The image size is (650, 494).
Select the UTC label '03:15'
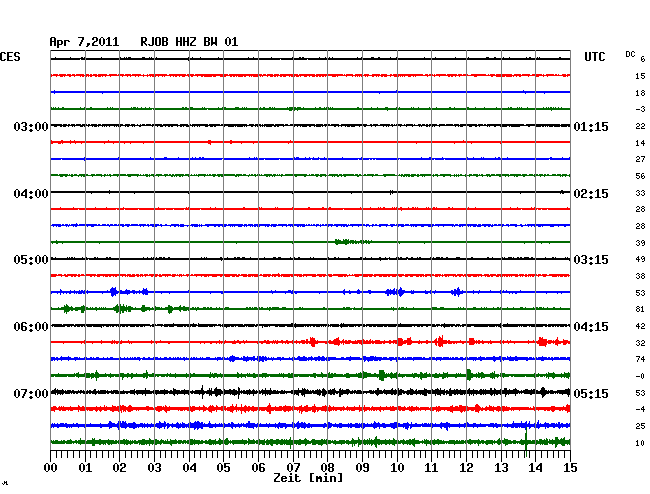tap(591, 260)
